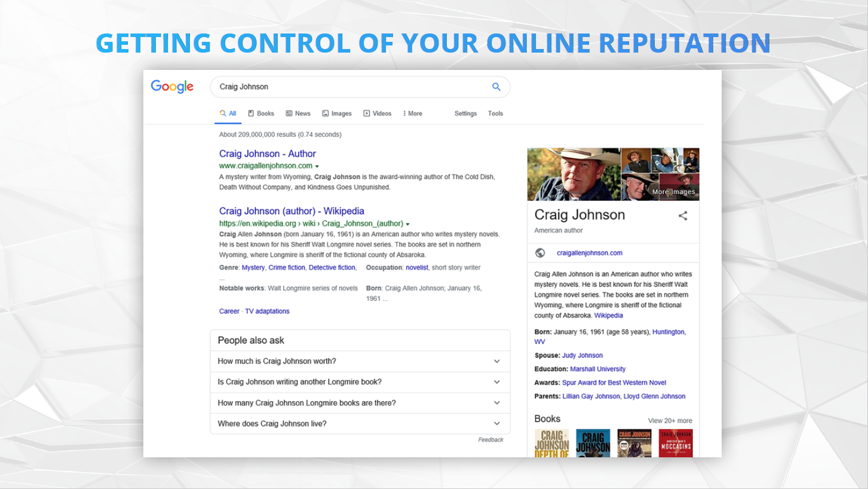The image size is (868, 489).
Task: Click More images thumbnail in knowledge panel
Action: [x=679, y=187]
